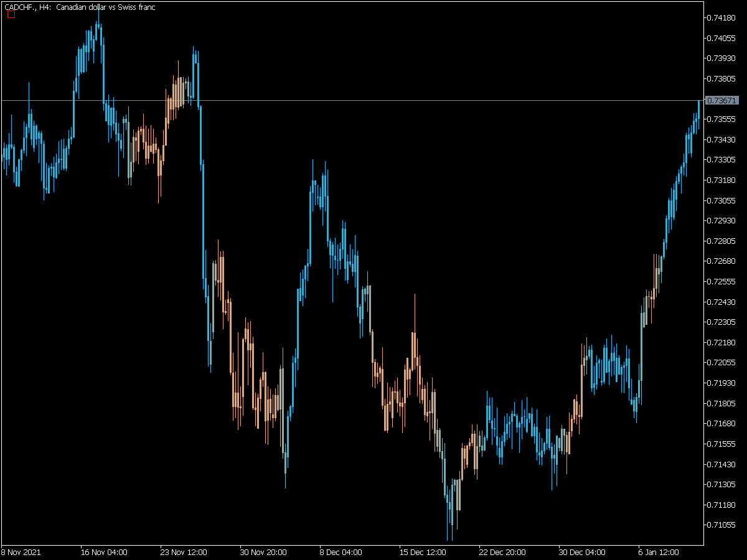Click the chart title 'CADCHF., H4: Canadian dollar vs Swiss franc'
This screenshot has height=560, width=747.
pos(80,7)
